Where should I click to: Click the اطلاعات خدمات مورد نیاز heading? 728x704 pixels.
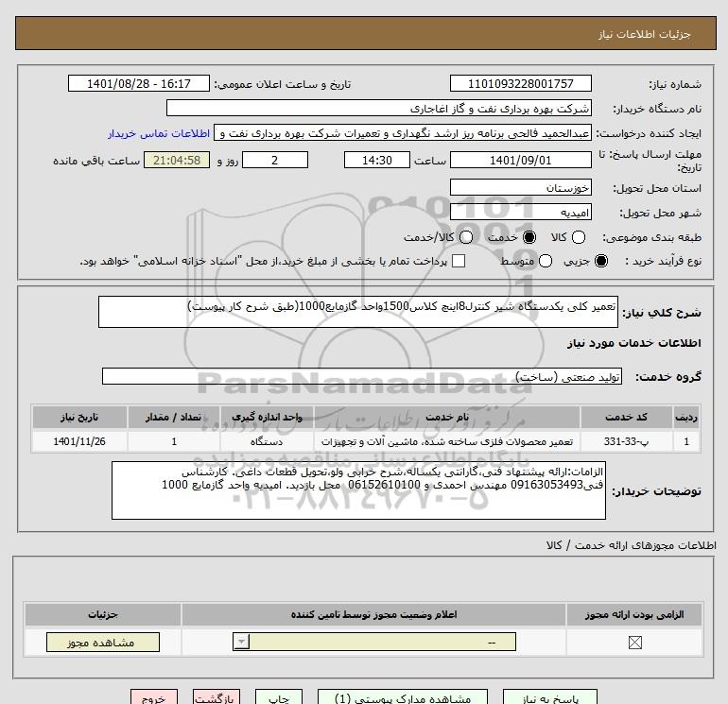[x=634, y=343]
